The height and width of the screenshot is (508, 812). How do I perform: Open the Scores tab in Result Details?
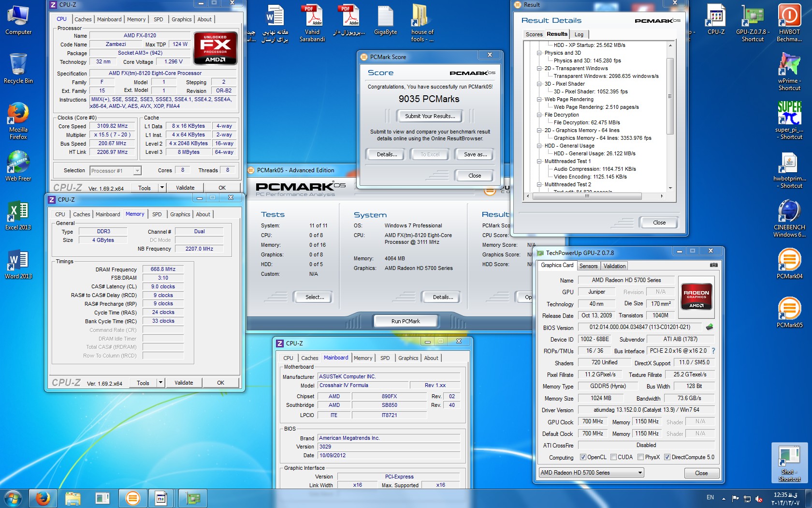pyautogui.click(x=534, y=34)
